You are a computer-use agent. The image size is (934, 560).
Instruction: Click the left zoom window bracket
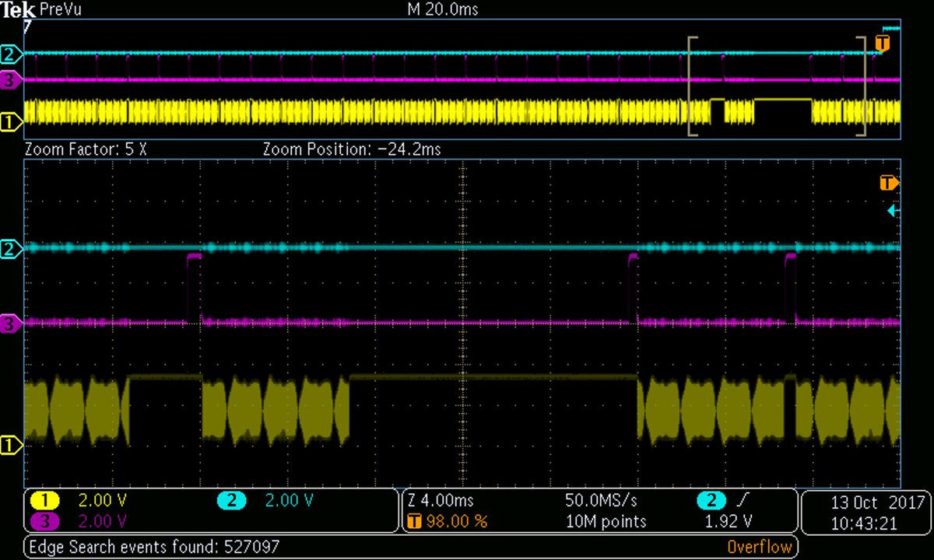[691, 86]
